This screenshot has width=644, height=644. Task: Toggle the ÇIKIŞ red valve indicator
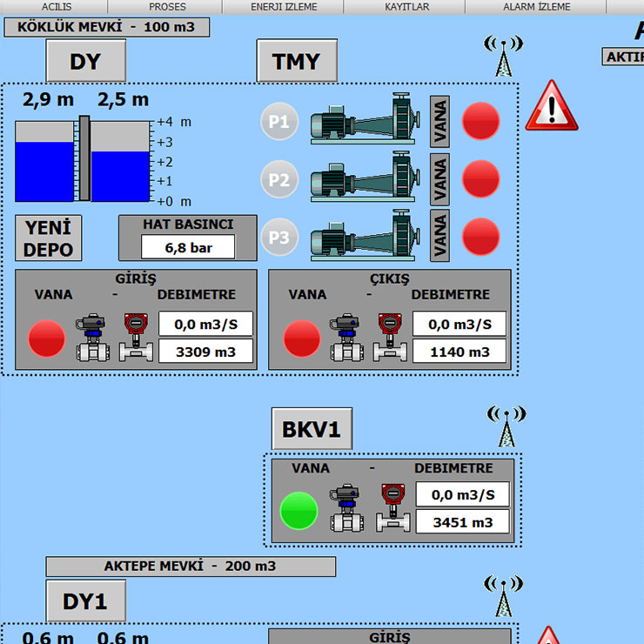point(301,339)
